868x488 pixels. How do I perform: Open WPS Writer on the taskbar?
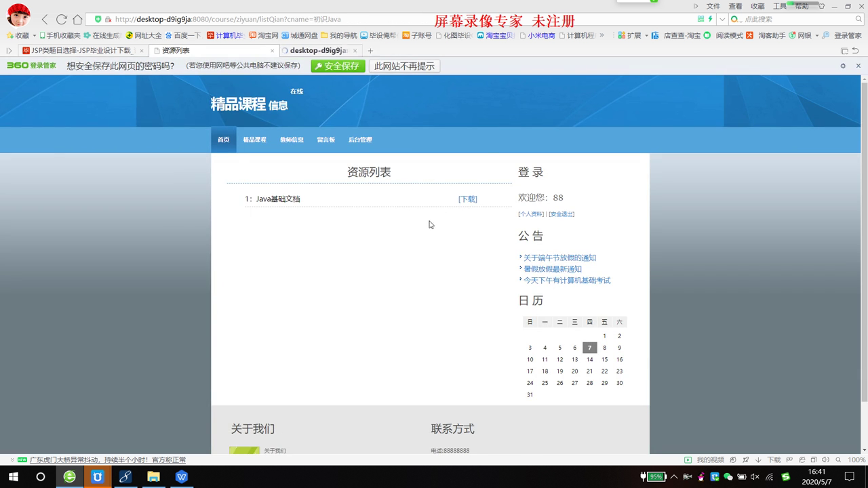(x=182, y=476)
